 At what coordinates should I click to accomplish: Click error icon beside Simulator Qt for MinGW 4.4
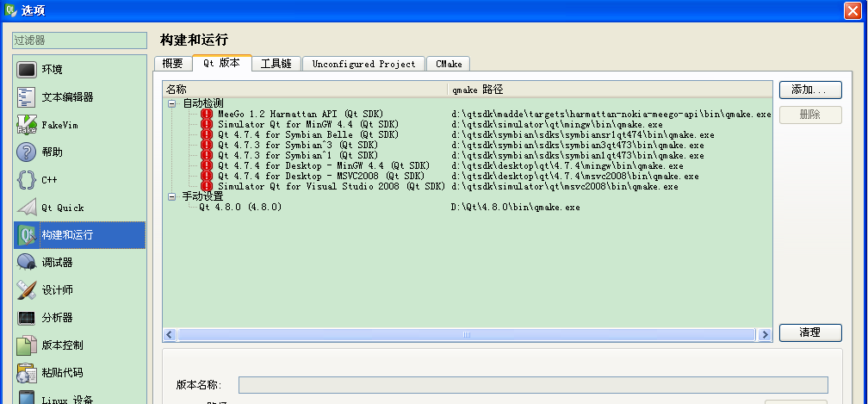click(x=207, y=125)
